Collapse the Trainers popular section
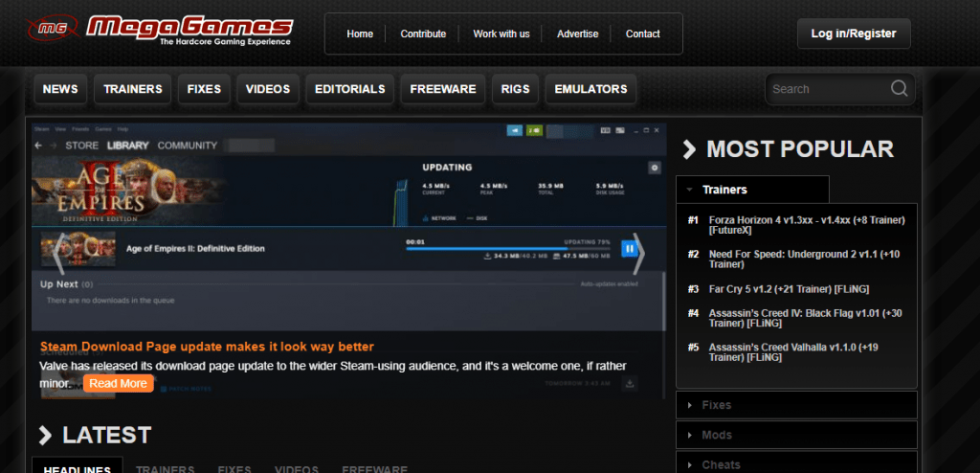The height and width of the screenshot is (473, 980). (752, 190)
